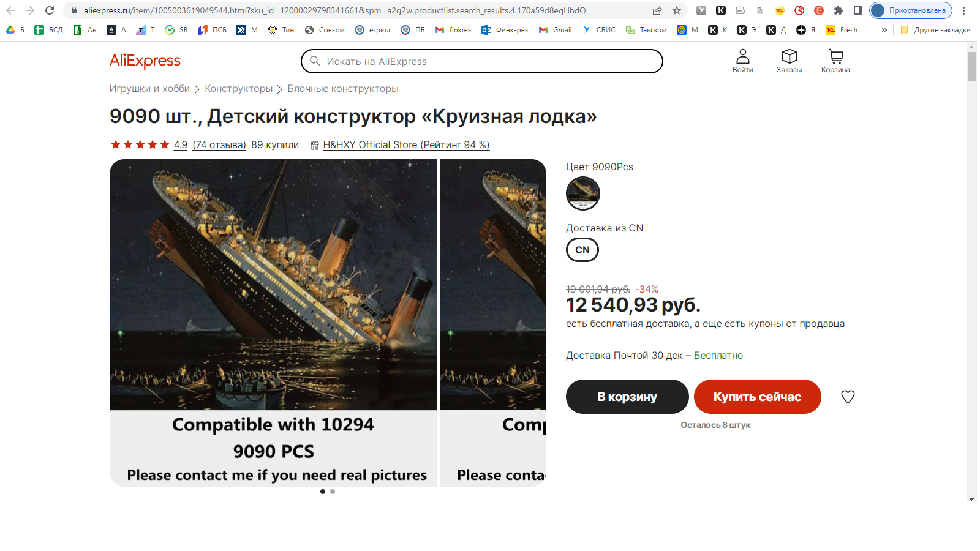The image size is (980, 551).
Task: Select the CN shipping origin option
Action: click(582, 250)
